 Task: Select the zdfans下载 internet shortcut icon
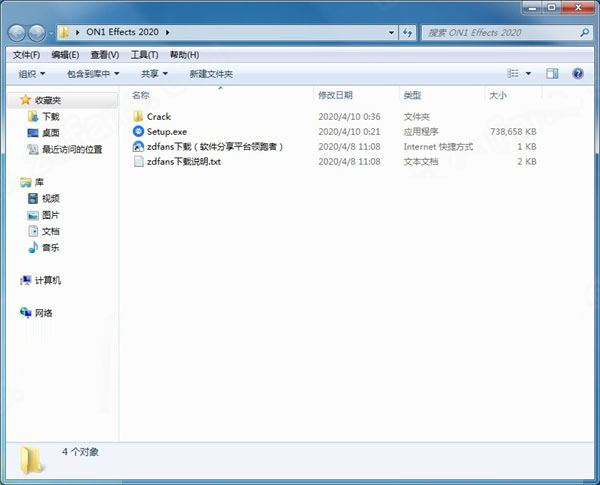(138, 147)
